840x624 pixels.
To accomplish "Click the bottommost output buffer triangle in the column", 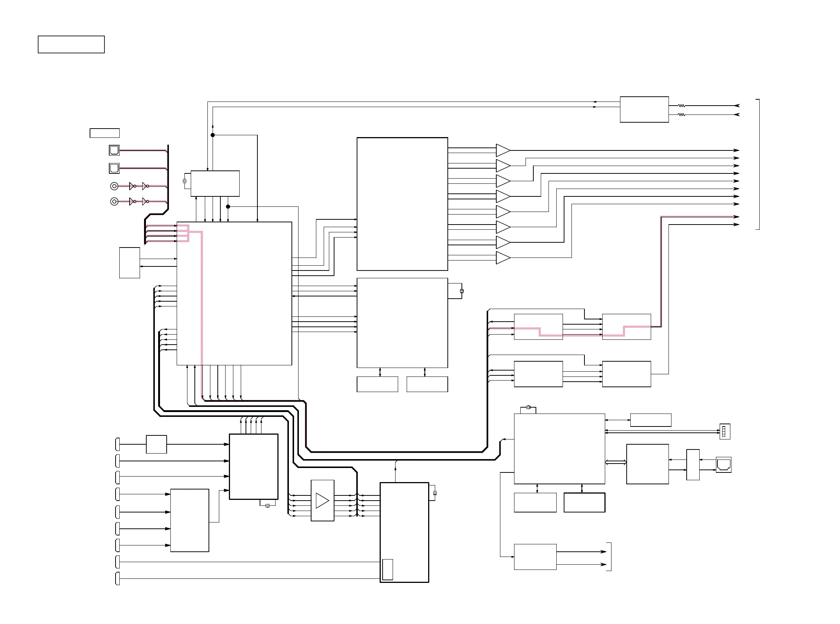I will click(503, 258).
